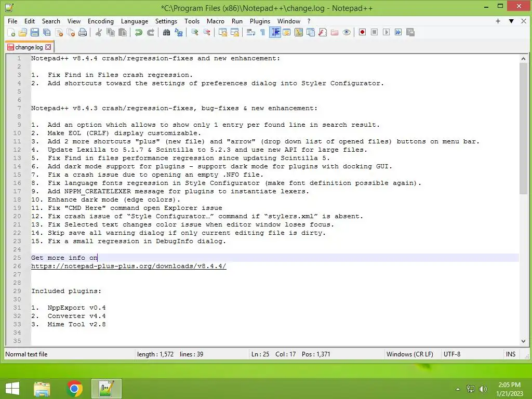
Task: Open the Language menu
Action: (135, 21)
